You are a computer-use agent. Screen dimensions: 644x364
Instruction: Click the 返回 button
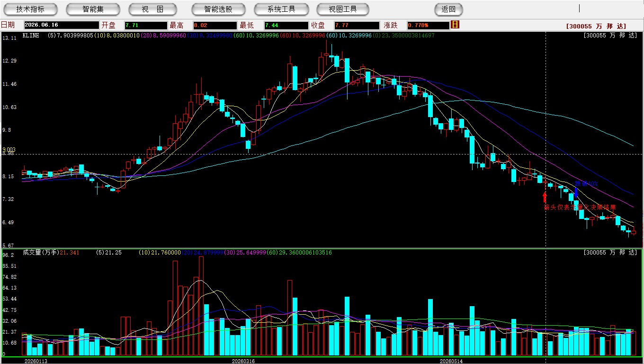(448, 9)
